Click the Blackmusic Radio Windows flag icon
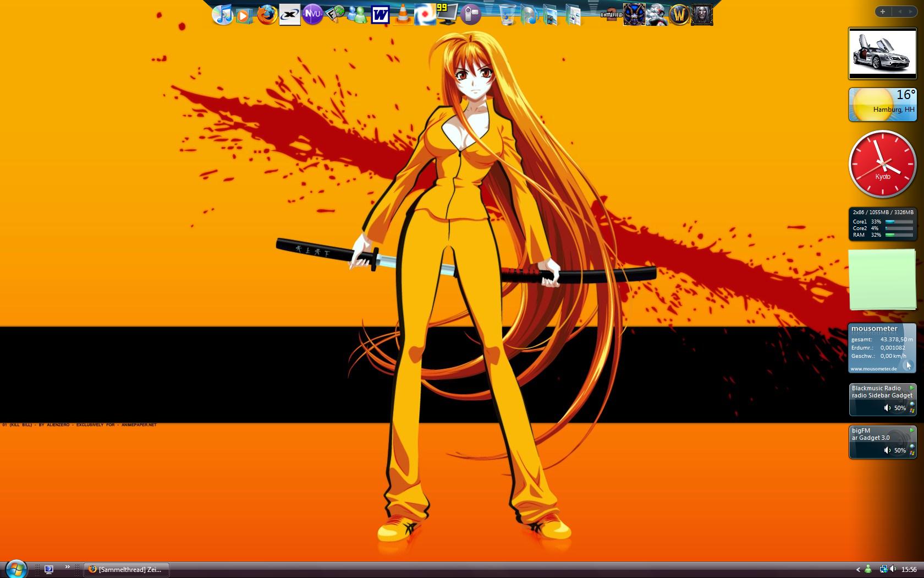924x578 pixels. click(x=912, y=411)
